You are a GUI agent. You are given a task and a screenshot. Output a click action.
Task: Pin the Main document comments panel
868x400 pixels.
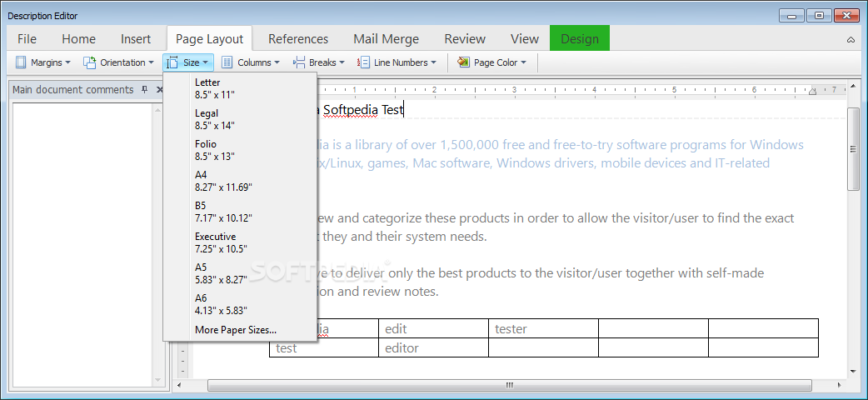145,90
